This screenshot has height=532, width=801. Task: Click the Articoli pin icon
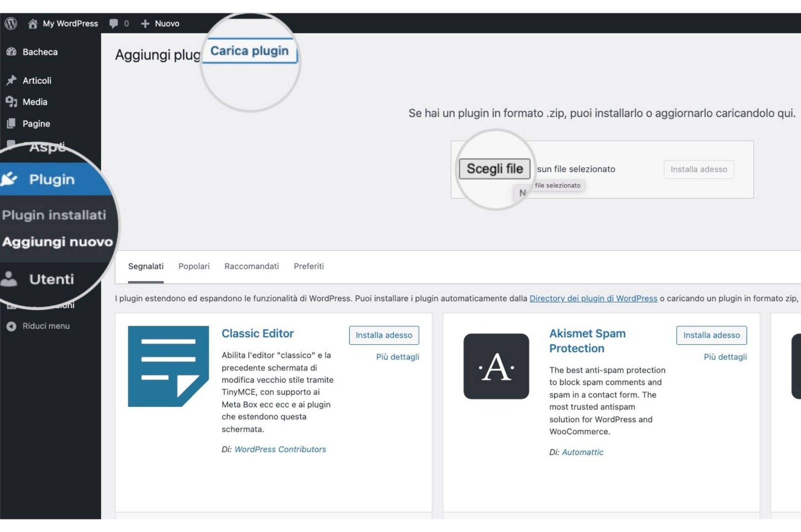tap(11, 80)
